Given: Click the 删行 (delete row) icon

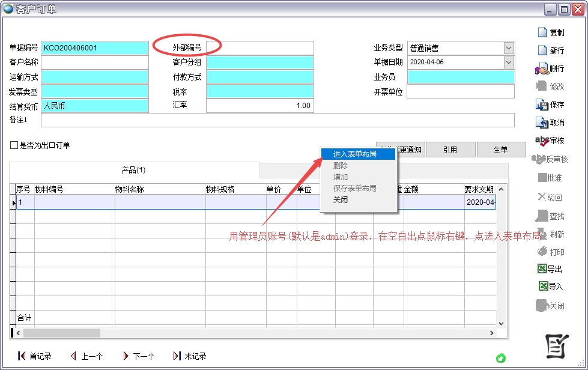Looking at the screenshot, I should (x=542, y=69).
